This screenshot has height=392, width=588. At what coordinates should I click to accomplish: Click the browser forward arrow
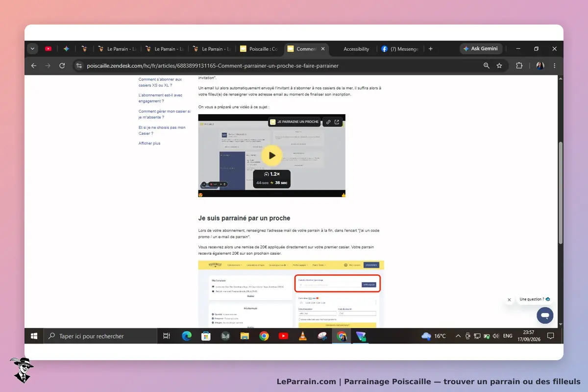(48, 66)
